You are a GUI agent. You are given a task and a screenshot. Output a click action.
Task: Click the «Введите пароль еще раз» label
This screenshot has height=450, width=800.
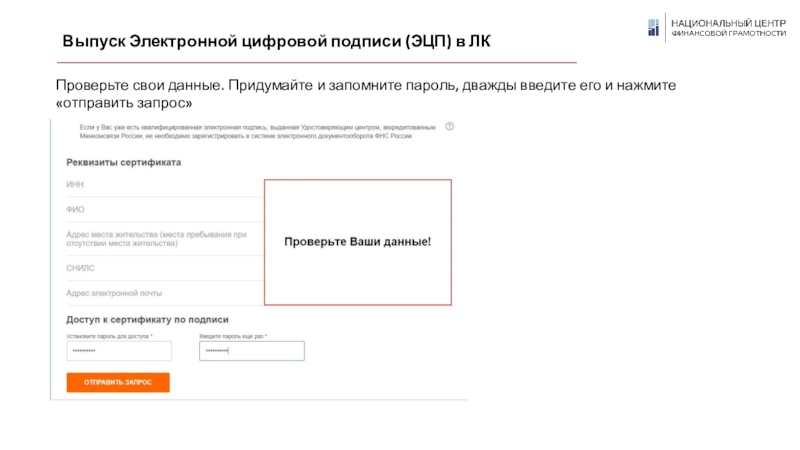pyautogui.click(x=240, y=336)
